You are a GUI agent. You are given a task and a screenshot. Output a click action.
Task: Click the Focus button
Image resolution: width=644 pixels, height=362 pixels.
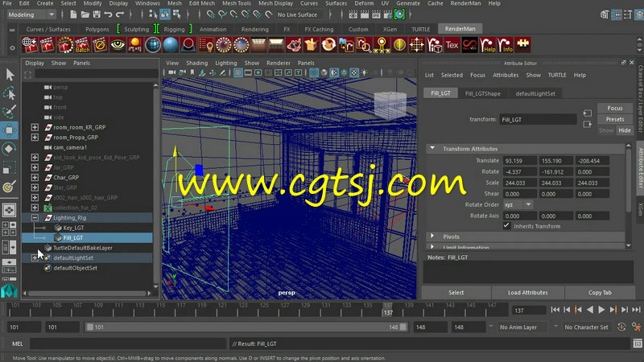point(615,108)
